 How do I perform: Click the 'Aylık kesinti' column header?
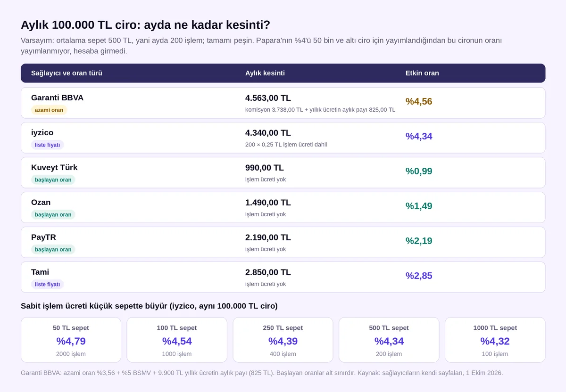[265, 73]
